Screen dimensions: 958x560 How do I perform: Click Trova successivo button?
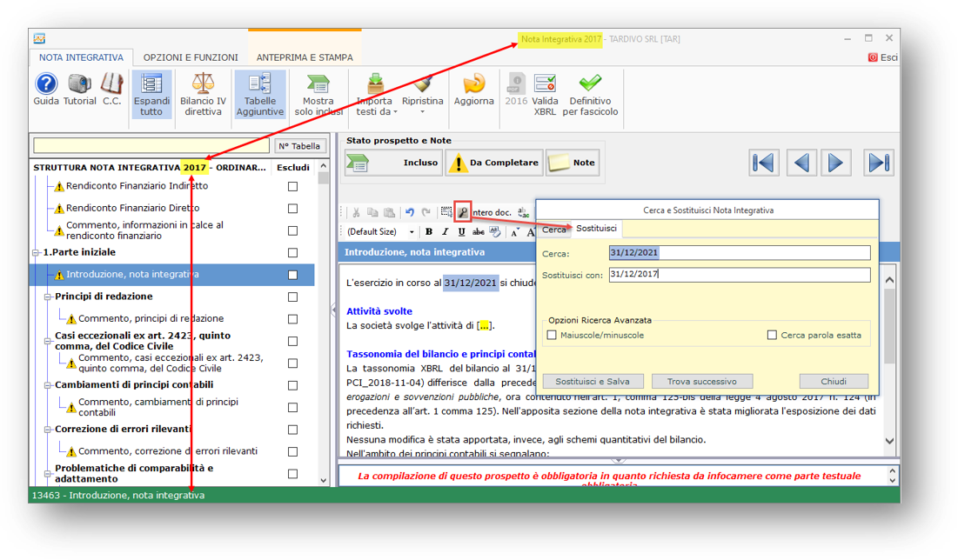[x=702, y=381]
